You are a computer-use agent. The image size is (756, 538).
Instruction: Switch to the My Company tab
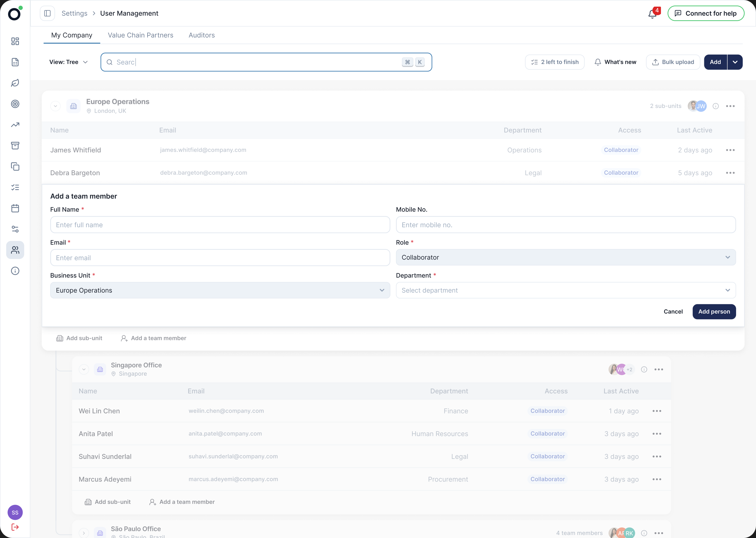[71, 35]
